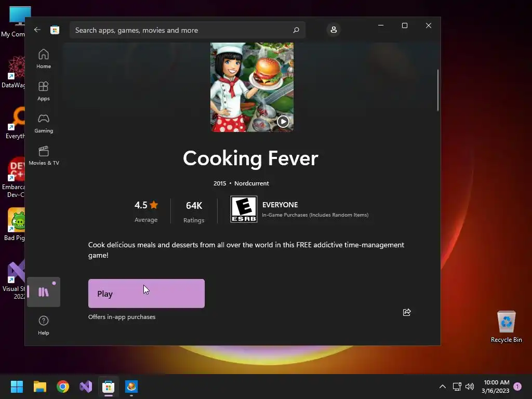Screen dimensions: 532x399
Task: Minimize the Microsoft Store window
Action: coord(381,25)
